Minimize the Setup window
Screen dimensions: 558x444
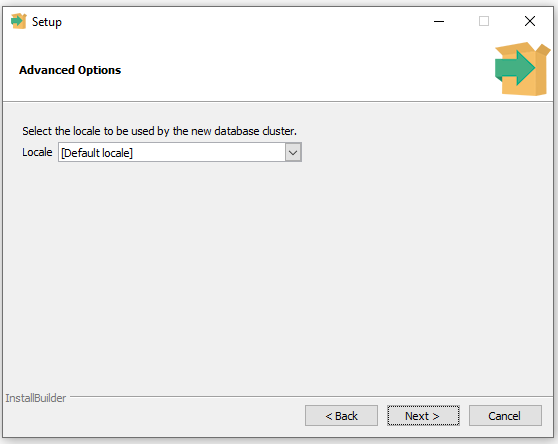point(439,21)
